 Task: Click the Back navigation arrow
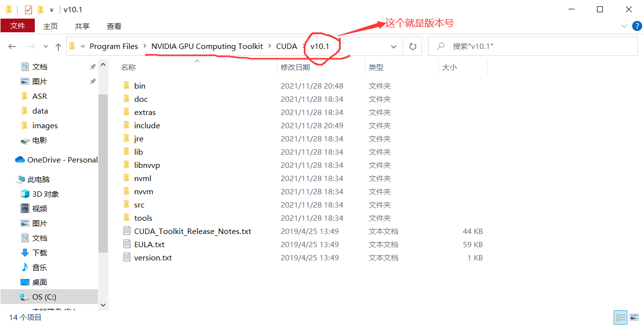tap(12, 46)
